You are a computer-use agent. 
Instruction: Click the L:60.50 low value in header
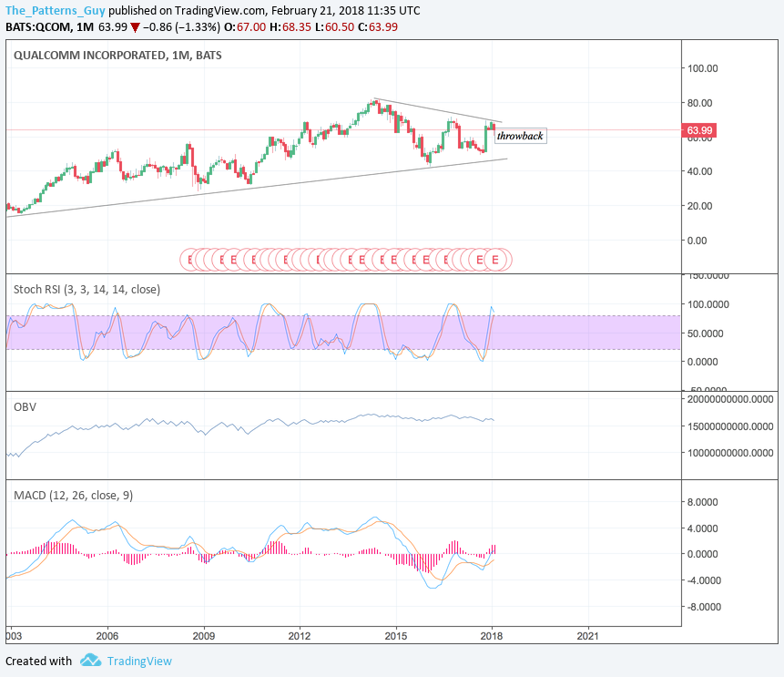pyautogui.click(x=334, y=27)
